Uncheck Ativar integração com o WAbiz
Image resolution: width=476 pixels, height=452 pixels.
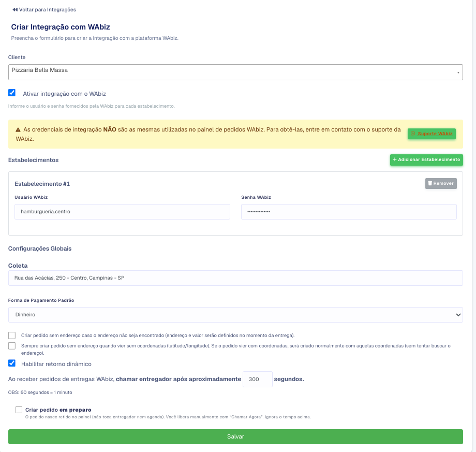pos(12,93)
